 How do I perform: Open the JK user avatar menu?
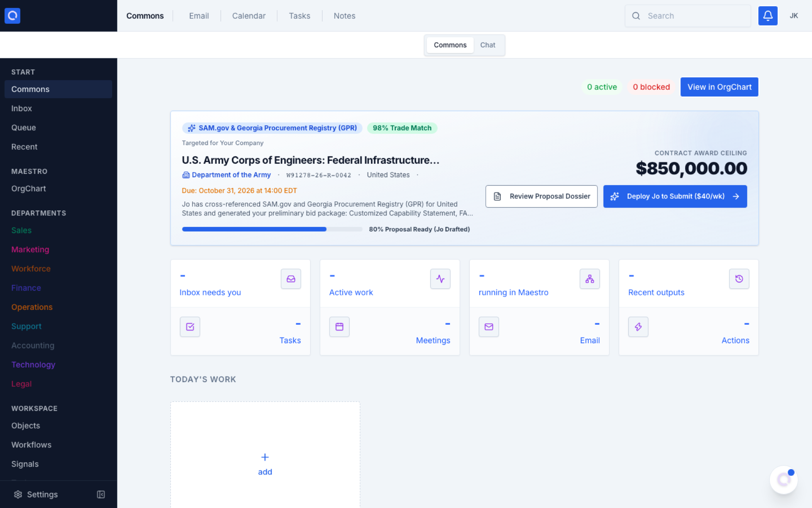[794, 16]
